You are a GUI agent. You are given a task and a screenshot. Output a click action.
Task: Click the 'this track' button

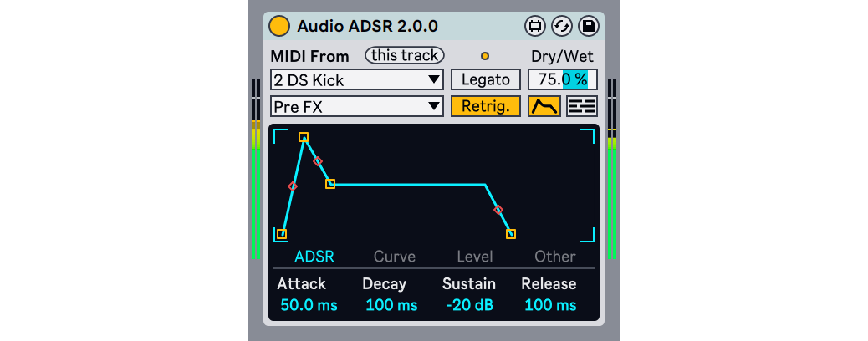pos(405,56)
